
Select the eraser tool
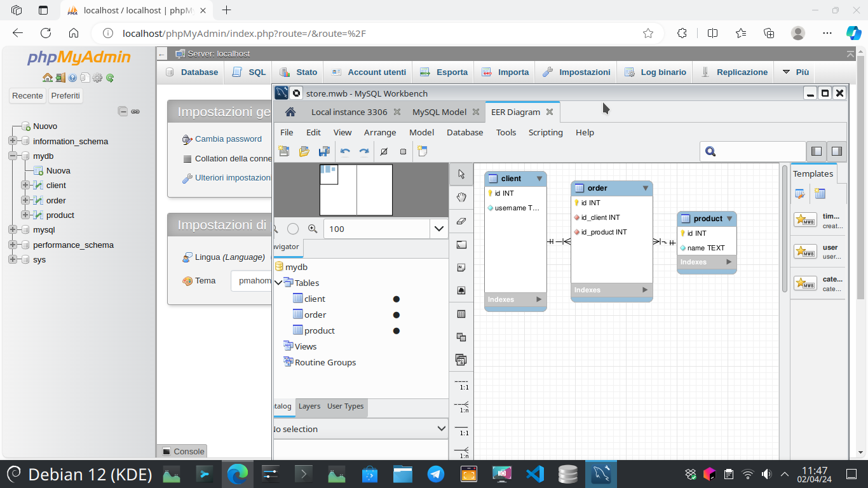click(461, 221)
